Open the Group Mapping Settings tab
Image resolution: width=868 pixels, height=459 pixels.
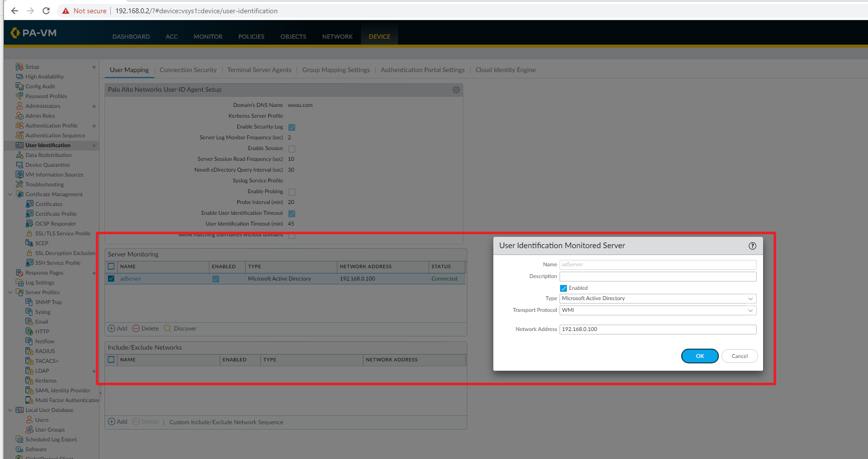click(336, 70)
